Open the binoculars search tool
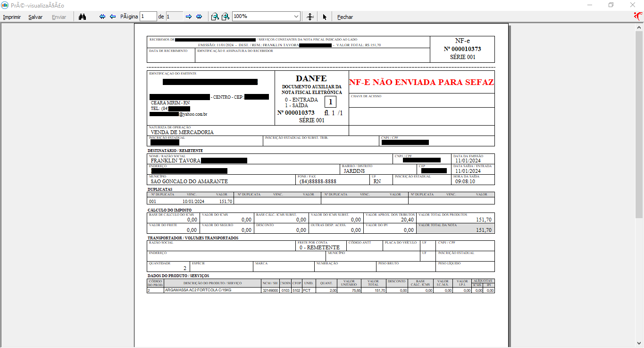This screenshot has height=348, width=644. (82, 17)
